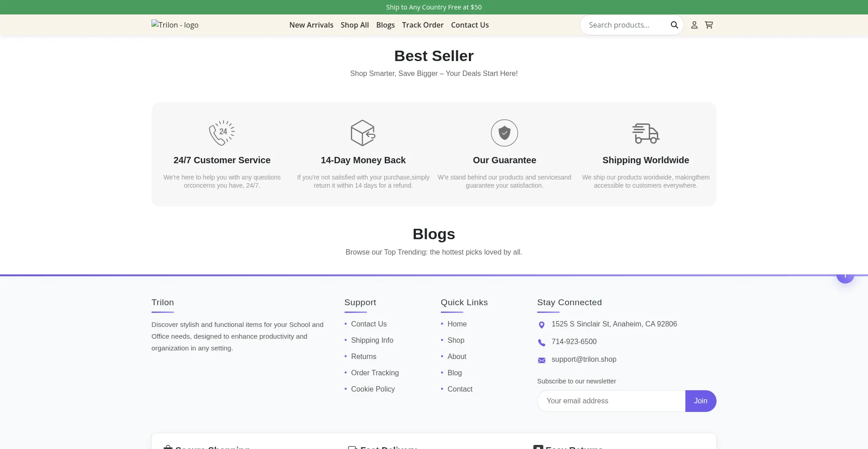Viewport: 868px width, 449px height.
Task: Click the search magnifier icon
Action: [674, 25]
